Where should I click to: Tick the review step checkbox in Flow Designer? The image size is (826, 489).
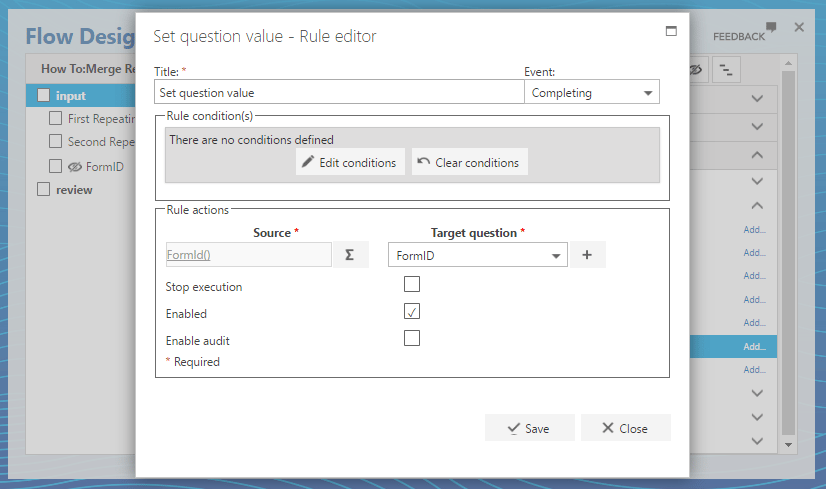(43, 189)
